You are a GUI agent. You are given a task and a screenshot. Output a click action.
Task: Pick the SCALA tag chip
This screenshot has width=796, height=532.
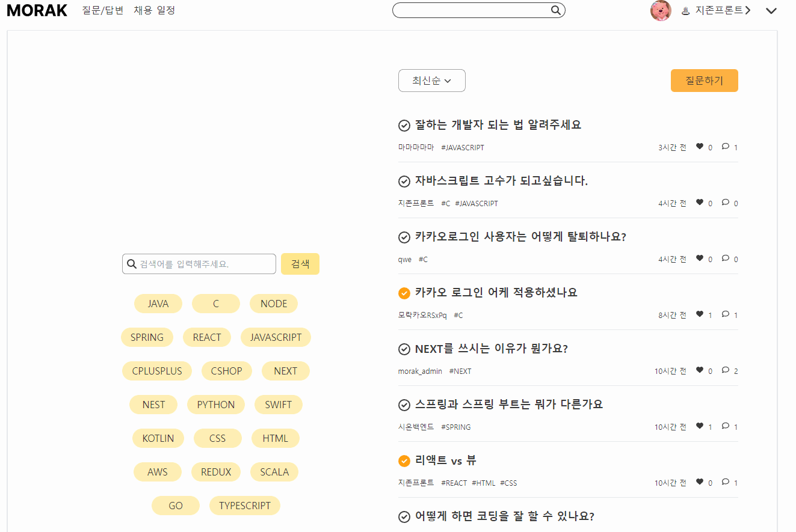[x=274, y=472]
